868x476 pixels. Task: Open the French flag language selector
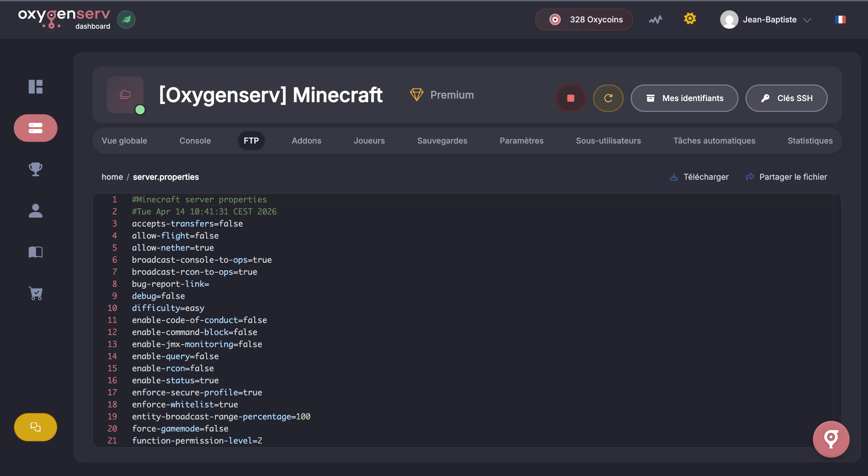(840, 20)
